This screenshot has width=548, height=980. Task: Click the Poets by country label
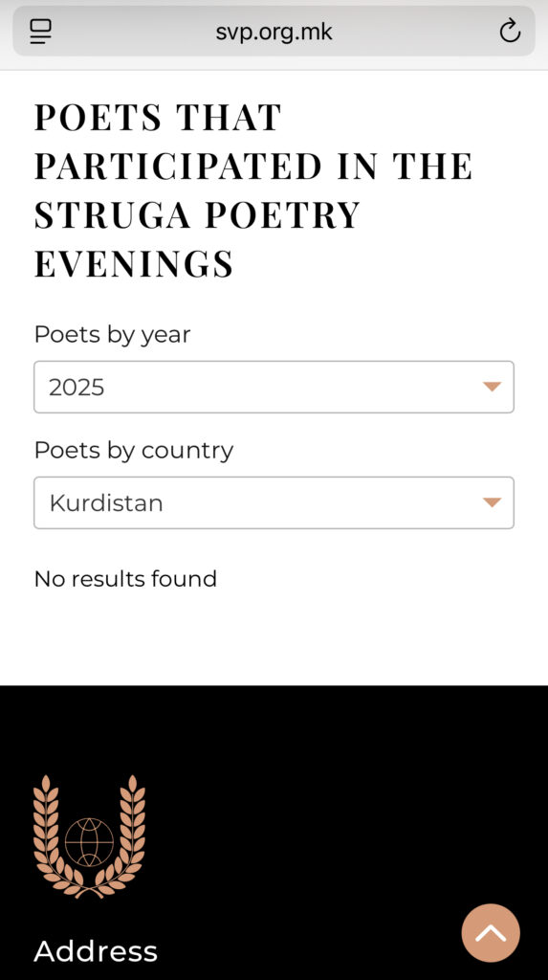pyautogui.click(x=134, y=451)
